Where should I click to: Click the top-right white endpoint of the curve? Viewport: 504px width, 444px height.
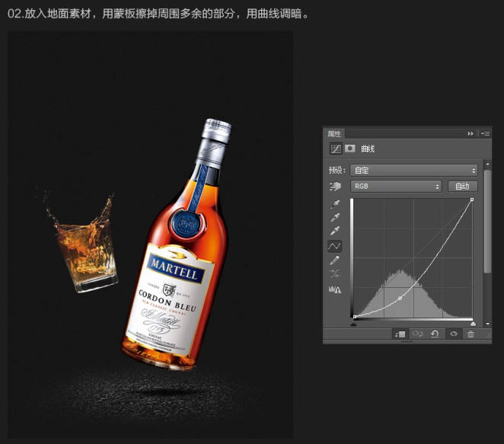[472, 200]
